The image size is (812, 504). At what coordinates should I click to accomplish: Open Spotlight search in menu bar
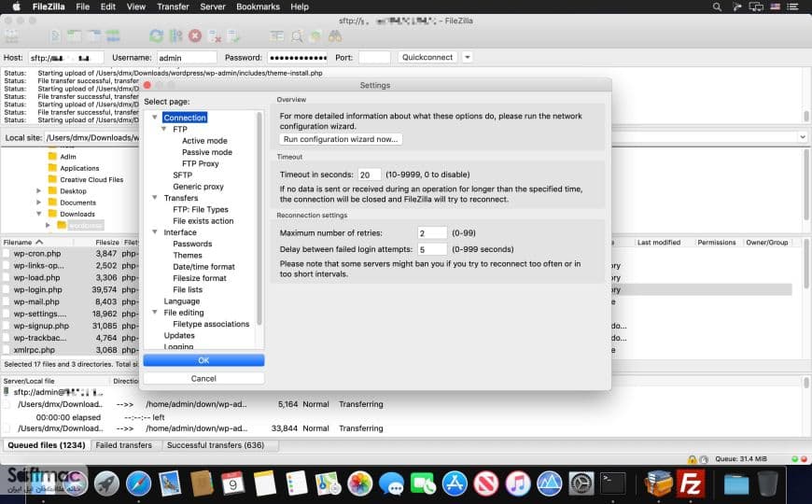(717, 7)
